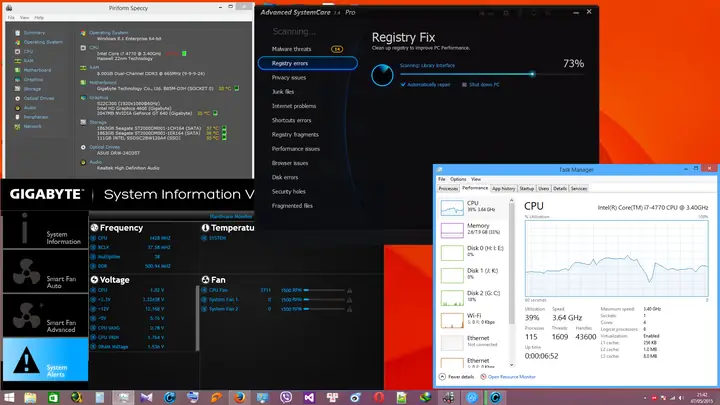Open the View menu in Speccy
The width and height of the screenshot is (720, 405).
point(24,17)
